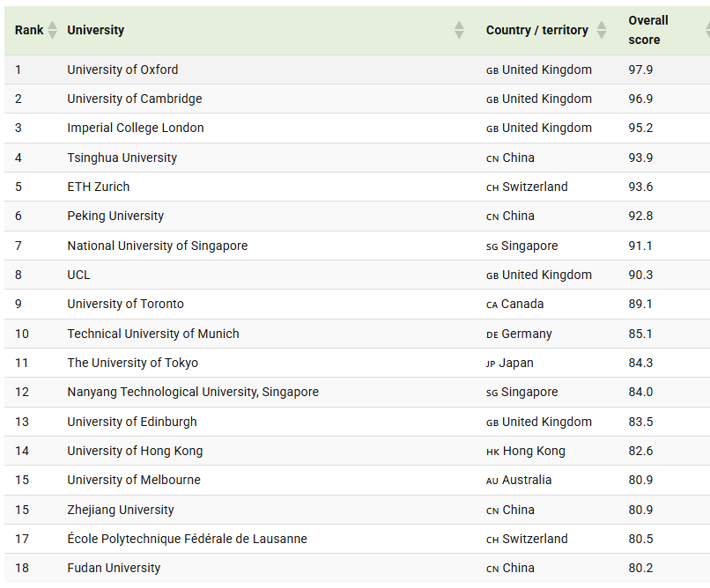Select Hong Kong in the country column
This screenshot has height=588, width=710.
534,451
